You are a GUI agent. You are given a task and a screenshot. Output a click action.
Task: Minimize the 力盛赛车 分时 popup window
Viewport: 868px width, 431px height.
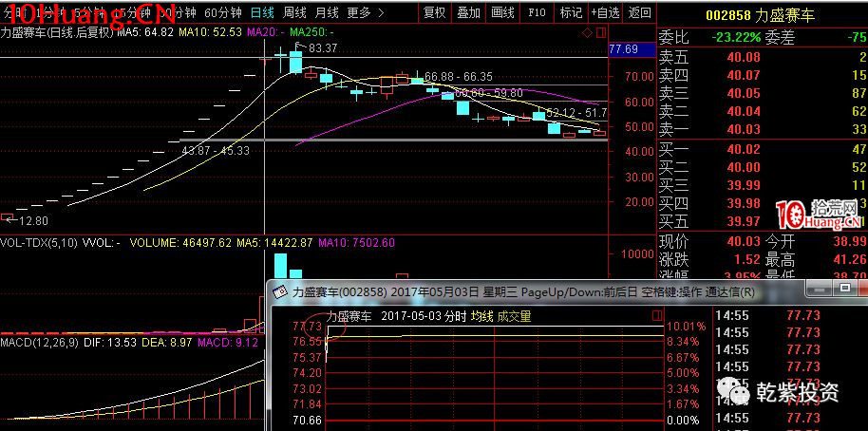coord(821,288)
